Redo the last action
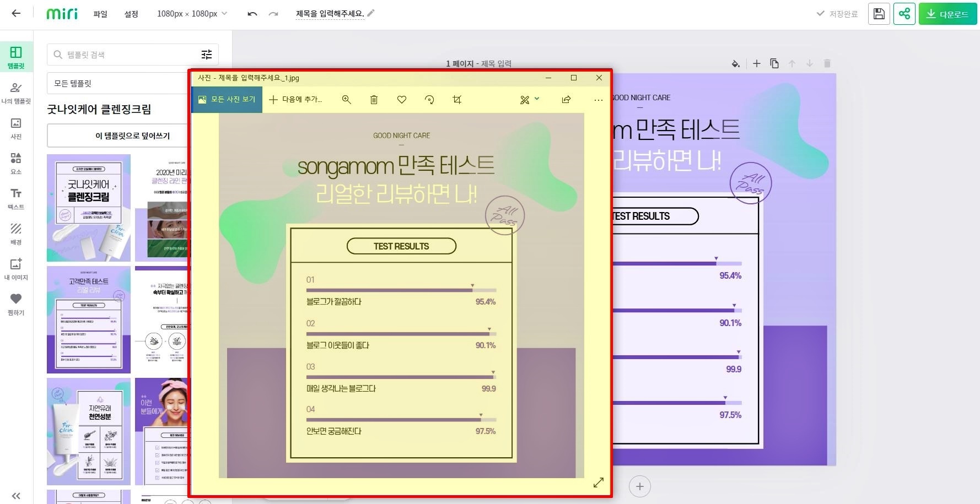Image resolution: width=980 pixels, height=504 pixels. [273, 14]
